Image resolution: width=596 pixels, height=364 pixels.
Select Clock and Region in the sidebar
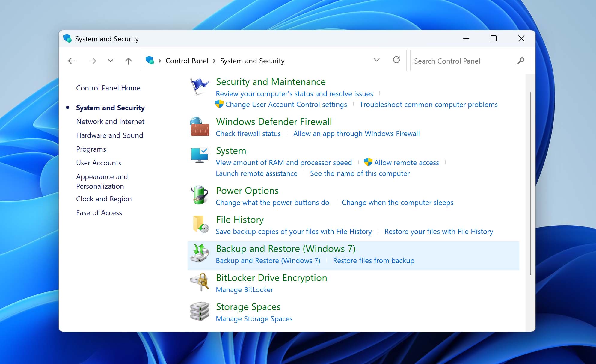pyautogui.click(x=104, y=199)
